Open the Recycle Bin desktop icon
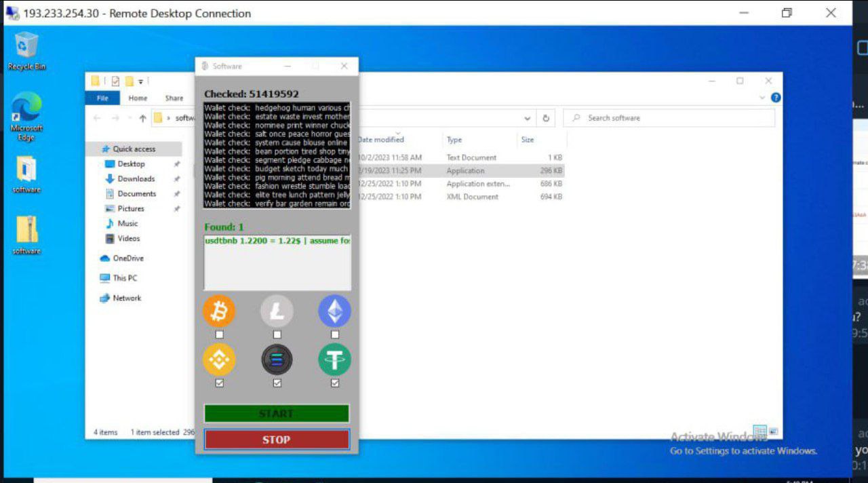The width and height of the screenshot is (868, 483). (x=26, y=52)
